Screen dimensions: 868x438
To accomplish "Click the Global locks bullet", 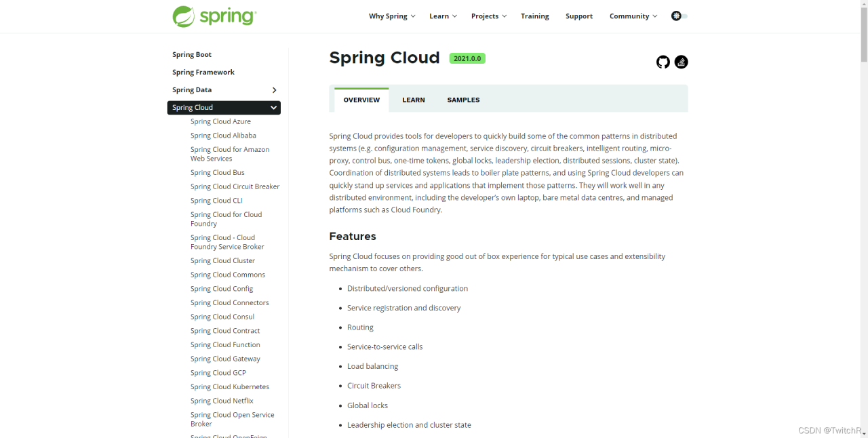I will [x=368, y=405].
